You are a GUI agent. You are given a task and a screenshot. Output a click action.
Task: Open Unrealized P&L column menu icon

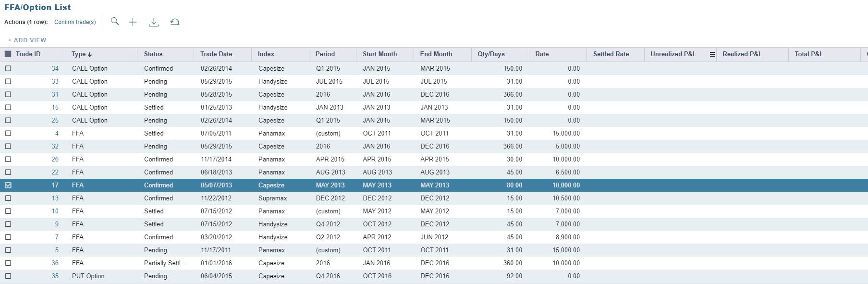tap(712, 54)
